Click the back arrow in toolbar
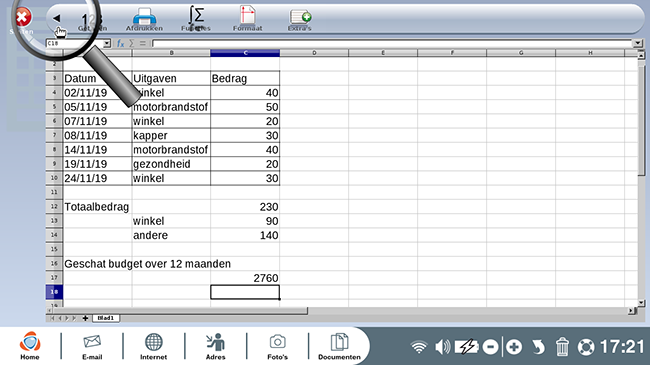Screen dimensions: 650x365 pos(57,18)
